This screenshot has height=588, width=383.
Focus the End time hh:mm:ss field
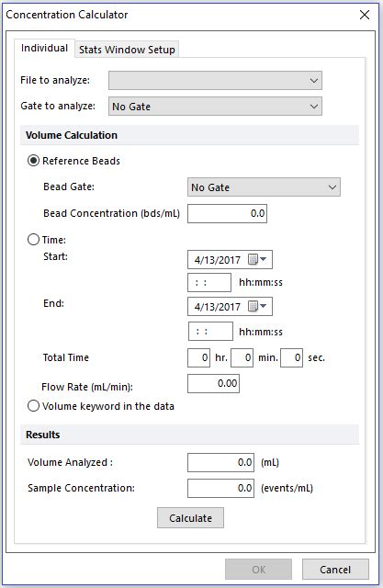pos(210,332)
